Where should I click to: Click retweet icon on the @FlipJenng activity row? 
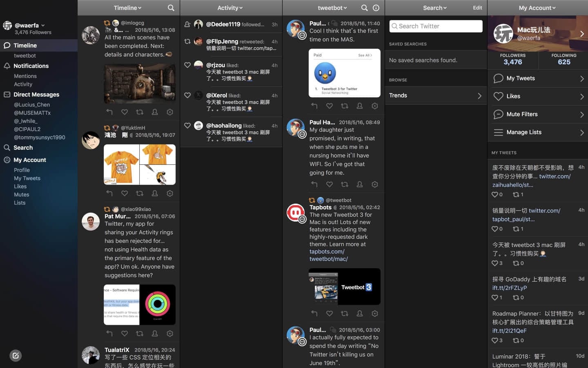pos(187,41)
